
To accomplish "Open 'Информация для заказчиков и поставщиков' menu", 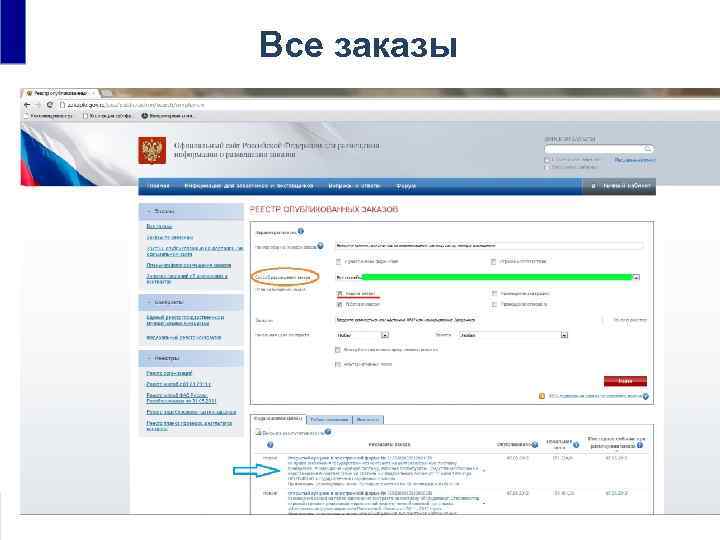I will coord(249,186).
